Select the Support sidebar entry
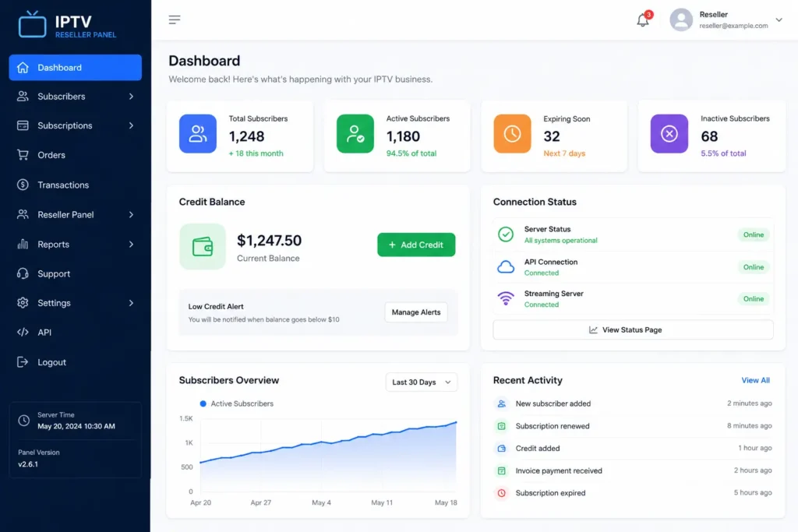The image size is (798, 532). point(76,273)
